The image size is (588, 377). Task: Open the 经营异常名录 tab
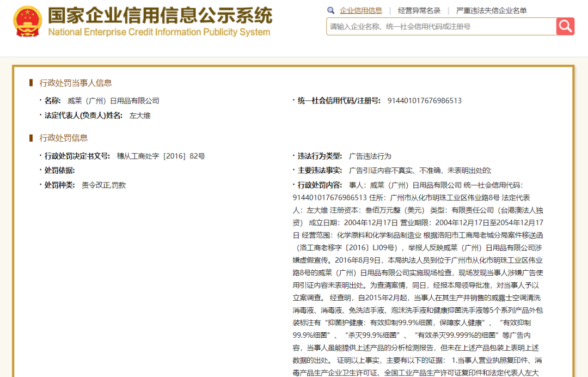point(419,10)
